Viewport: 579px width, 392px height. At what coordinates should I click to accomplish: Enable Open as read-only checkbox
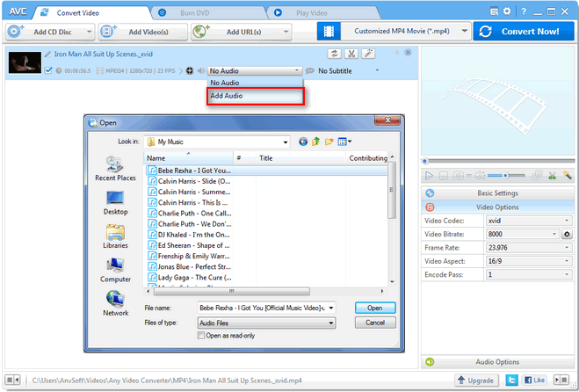point(201,336)
